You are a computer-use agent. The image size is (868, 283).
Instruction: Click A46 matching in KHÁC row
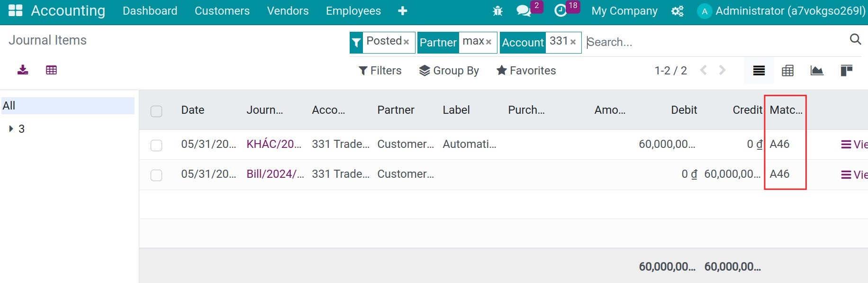779,144
